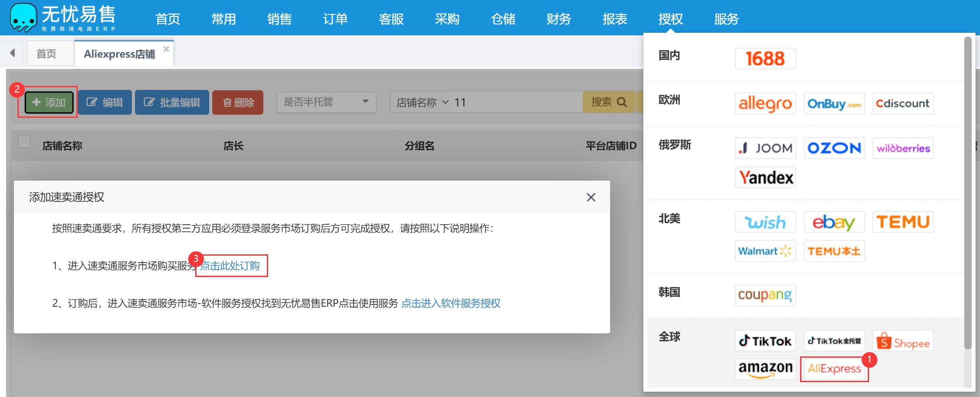Screen dimensions: 980x397
Task: Open the 授权 menu in top navigation
Action: pyautogui.click(x=670, y=19)
